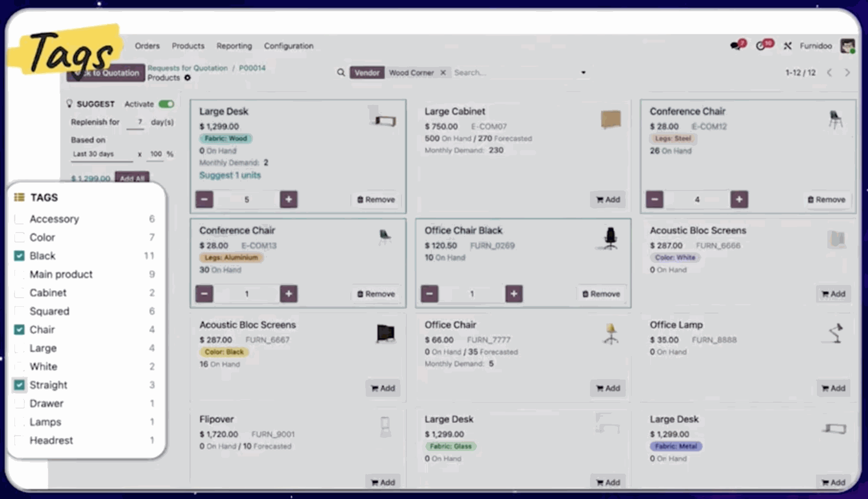Click the Suggest 1 units link
Image resolution: width=868 pixels, height=499 pixels.
click(x=230, y=175)
